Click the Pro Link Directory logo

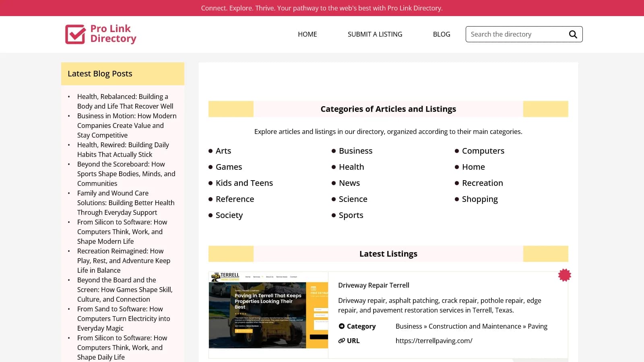pyautogui.click(x=101, y=34)
